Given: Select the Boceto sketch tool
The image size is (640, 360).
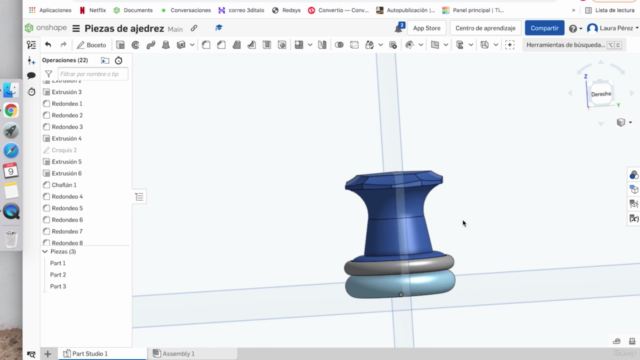Looking at the screenshot, I should click(91, 45).
